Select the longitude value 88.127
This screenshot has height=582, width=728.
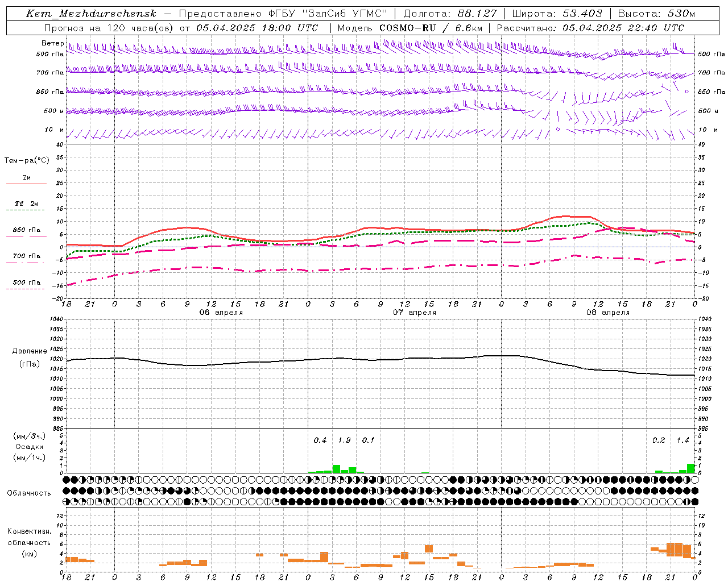pyautogui.click(x=477, y=14)
